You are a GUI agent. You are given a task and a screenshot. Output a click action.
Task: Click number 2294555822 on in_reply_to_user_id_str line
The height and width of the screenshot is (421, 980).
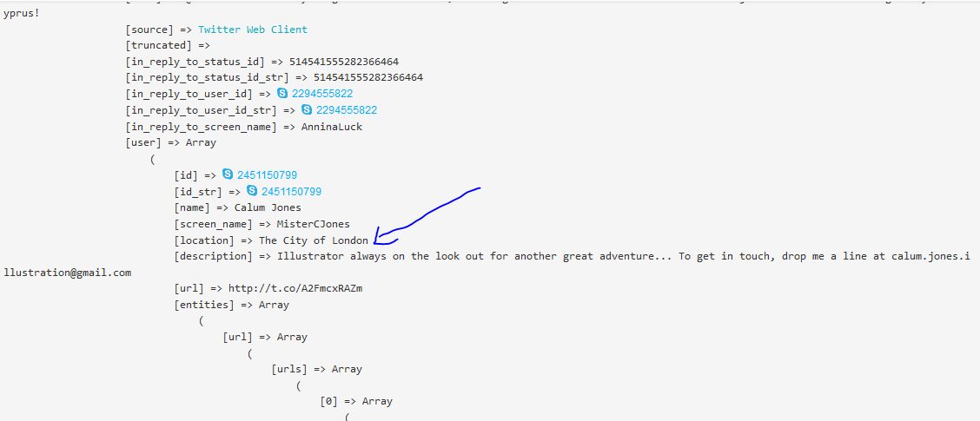coord(347,110)
